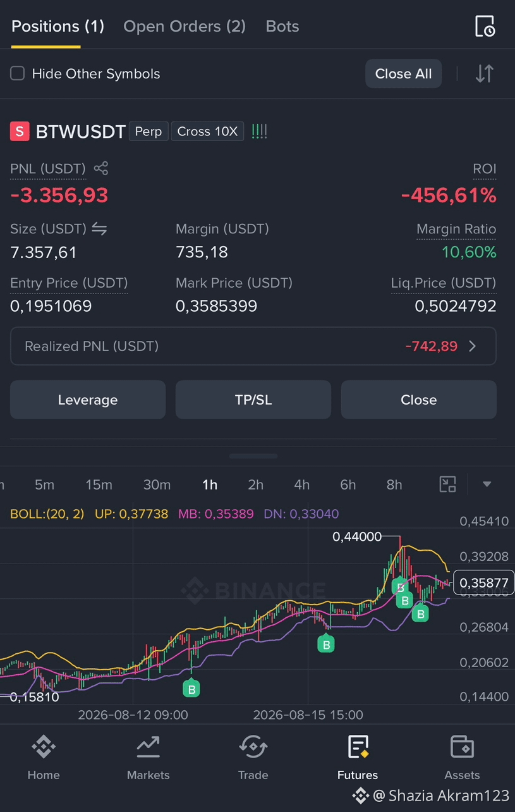Image resolution: width=515 pixels, height=812 pixels.
Task: Tap the DN: 0,33040 Bollinger value
Action: point(301,514)
